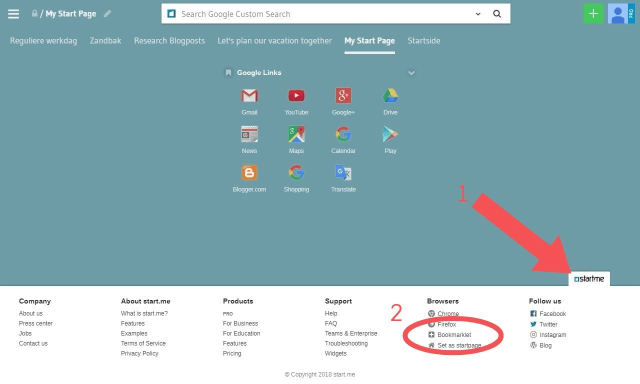Open the Privacy Policy link
Screen dimensions: 640x384
tap(139, 353)
